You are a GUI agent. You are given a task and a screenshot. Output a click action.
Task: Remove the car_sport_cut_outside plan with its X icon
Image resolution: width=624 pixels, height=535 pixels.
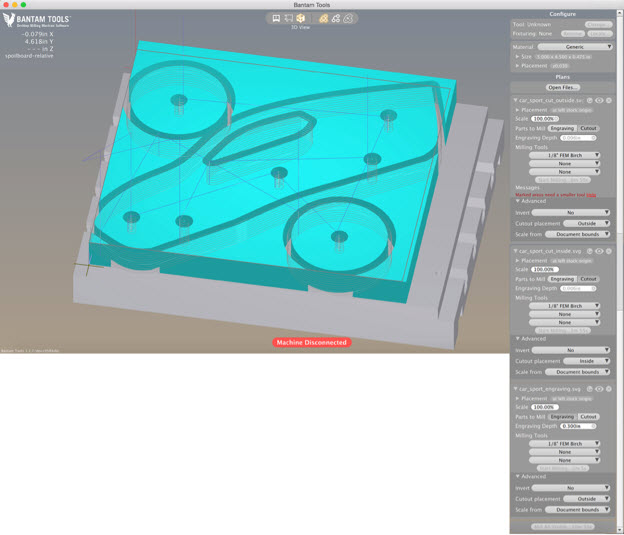tap(609, 101)
